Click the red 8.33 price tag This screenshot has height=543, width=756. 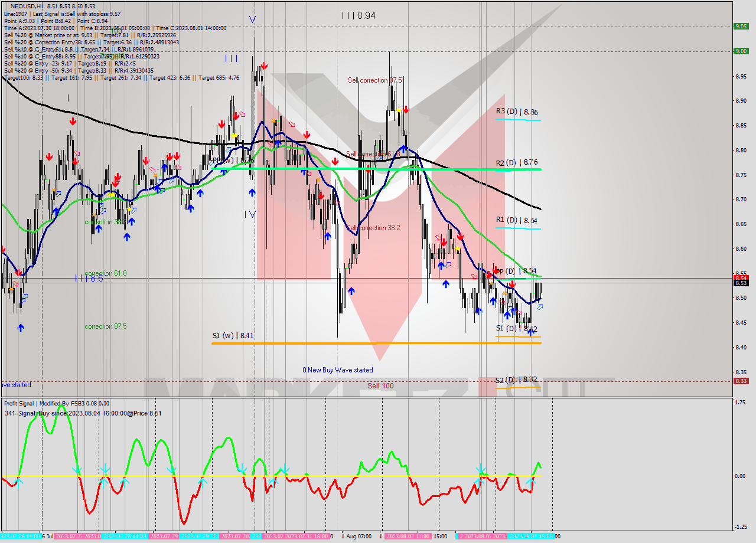741,381
